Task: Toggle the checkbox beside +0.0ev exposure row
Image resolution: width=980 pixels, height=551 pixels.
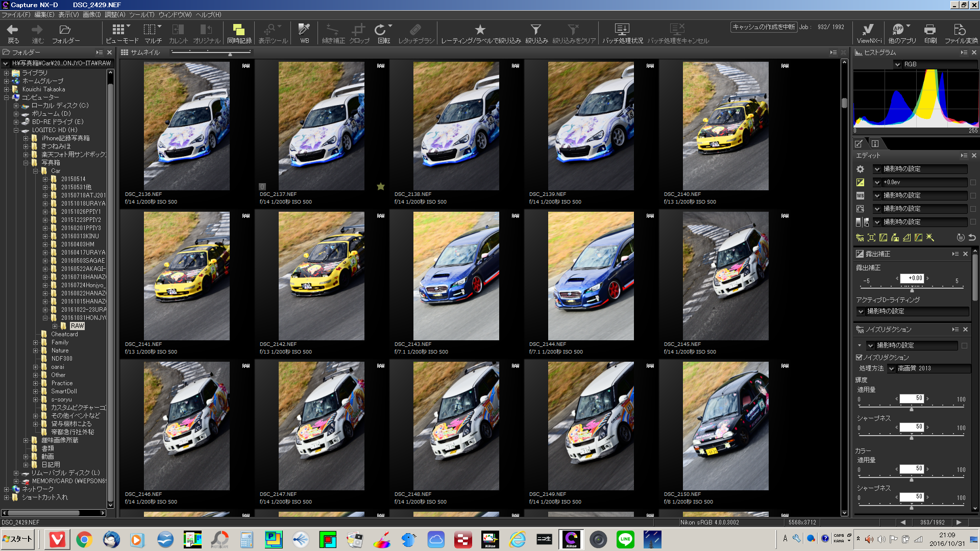Action: 973,183
